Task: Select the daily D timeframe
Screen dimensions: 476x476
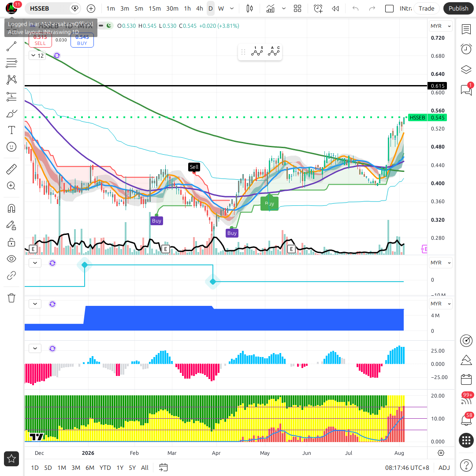Action: (x=210, y=8)
